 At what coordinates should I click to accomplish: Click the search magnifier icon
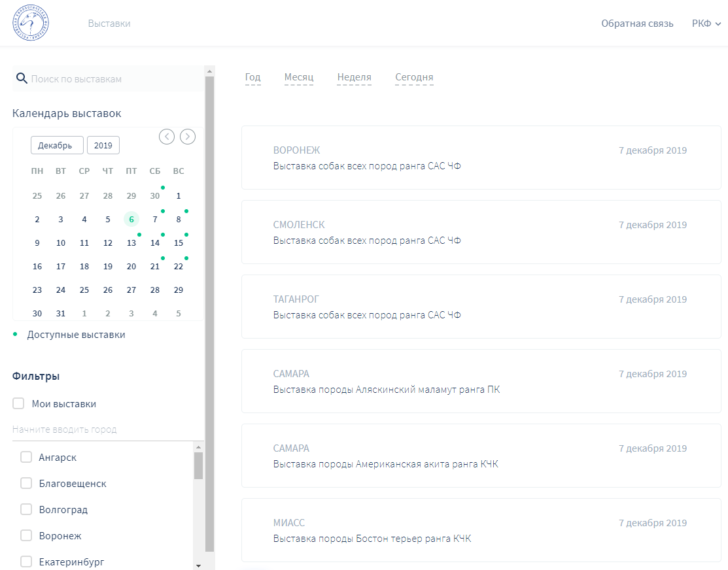tap(21, 79)
